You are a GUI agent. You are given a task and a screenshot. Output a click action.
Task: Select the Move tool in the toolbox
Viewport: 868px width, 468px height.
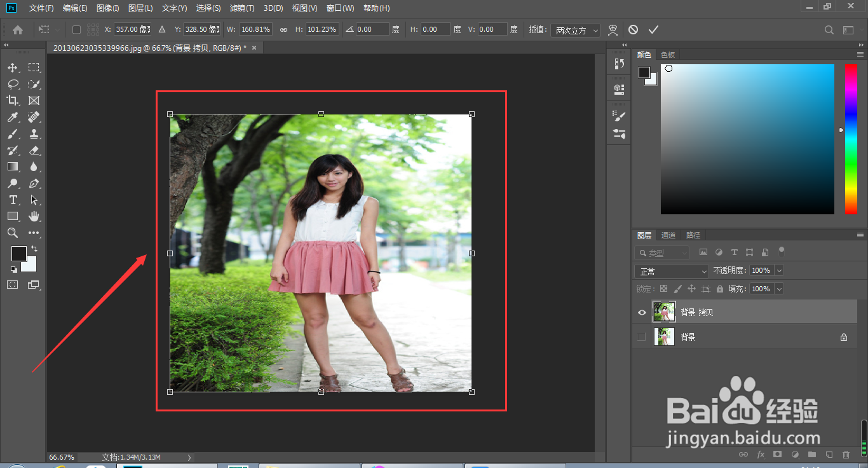tap(13, 67)
